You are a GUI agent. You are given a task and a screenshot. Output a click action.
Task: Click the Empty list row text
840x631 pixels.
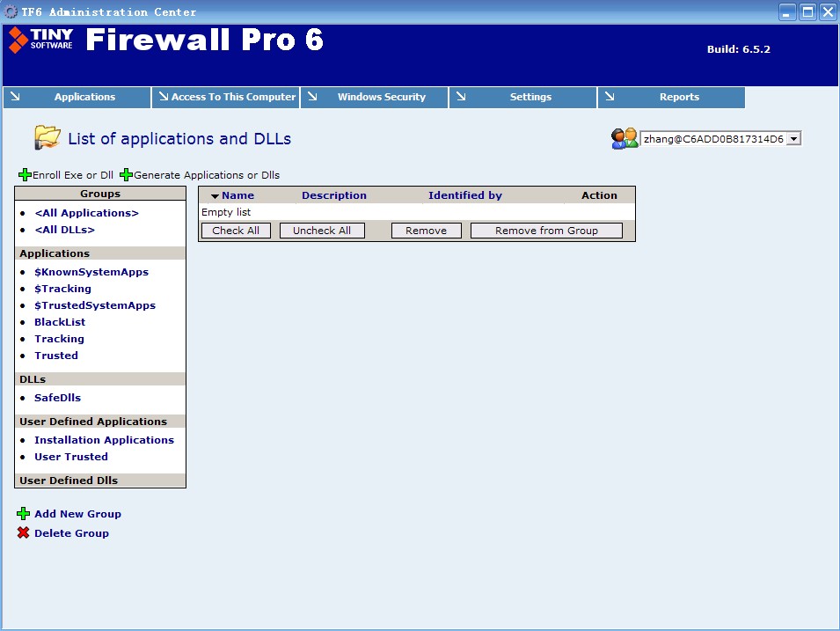point(226,212)
